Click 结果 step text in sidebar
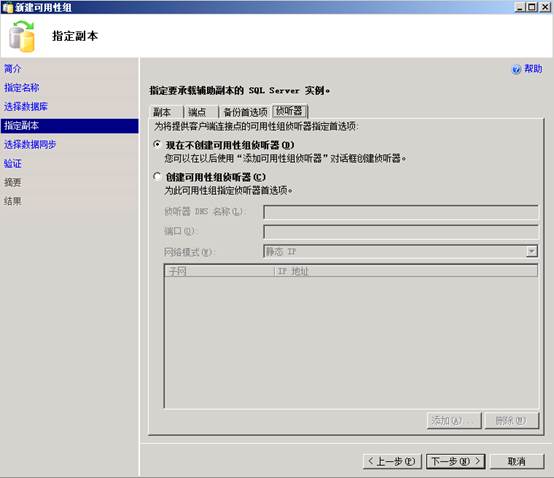The image size is (554, 478). point(13,201)
